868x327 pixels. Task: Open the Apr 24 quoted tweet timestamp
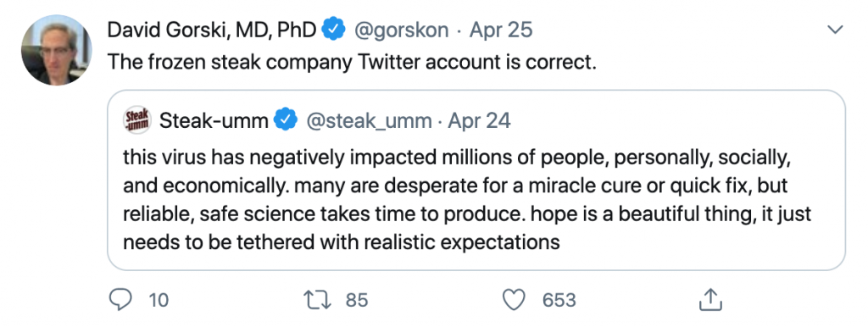tap(480, 120)
